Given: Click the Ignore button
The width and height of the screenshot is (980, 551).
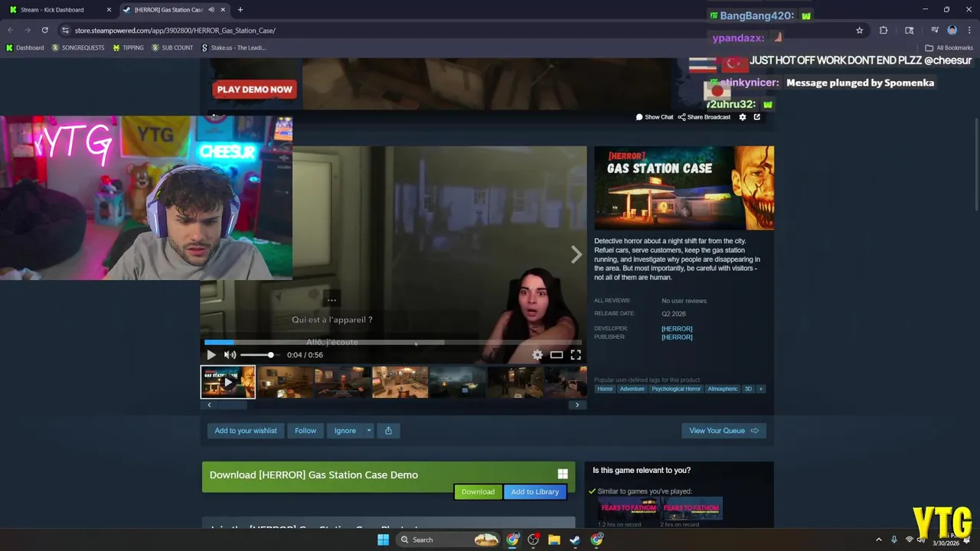Looking at the screenshot, I should [345, 431].
